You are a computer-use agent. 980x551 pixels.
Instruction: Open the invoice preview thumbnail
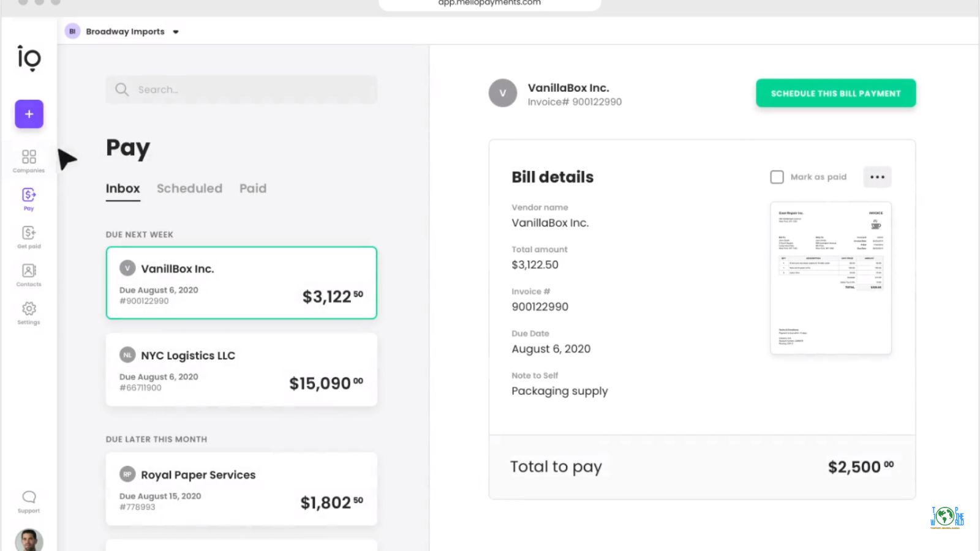(x=831, y=278)
